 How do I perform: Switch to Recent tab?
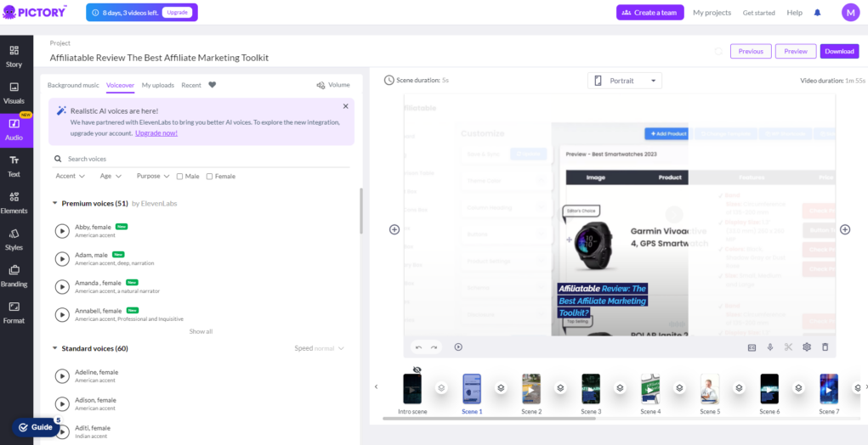(191, 85)
